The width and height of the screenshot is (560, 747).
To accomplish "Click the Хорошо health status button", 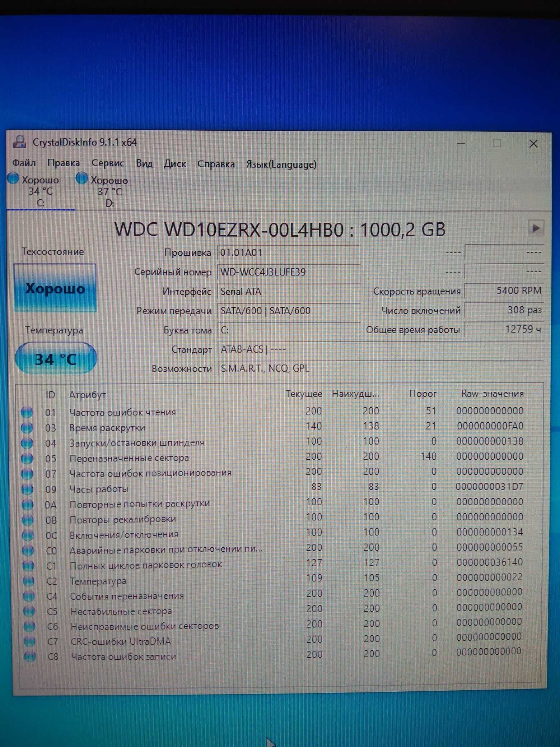I will (x=55, y=288).
